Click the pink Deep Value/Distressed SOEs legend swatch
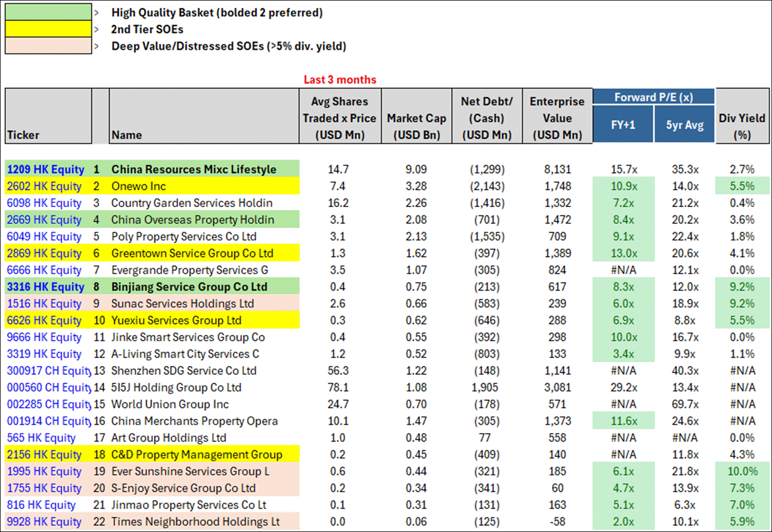The height and width of the screenshot is (532, 772). [48, 46]
